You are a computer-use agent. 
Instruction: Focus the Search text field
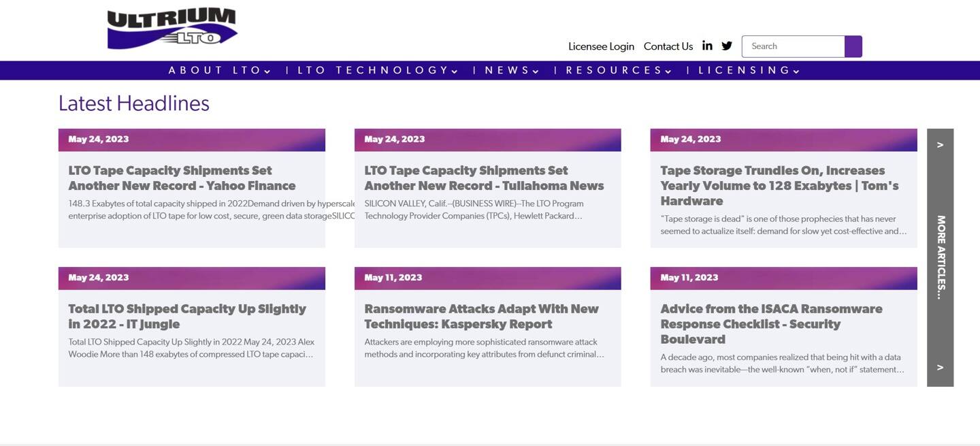(x=793, y=46)
